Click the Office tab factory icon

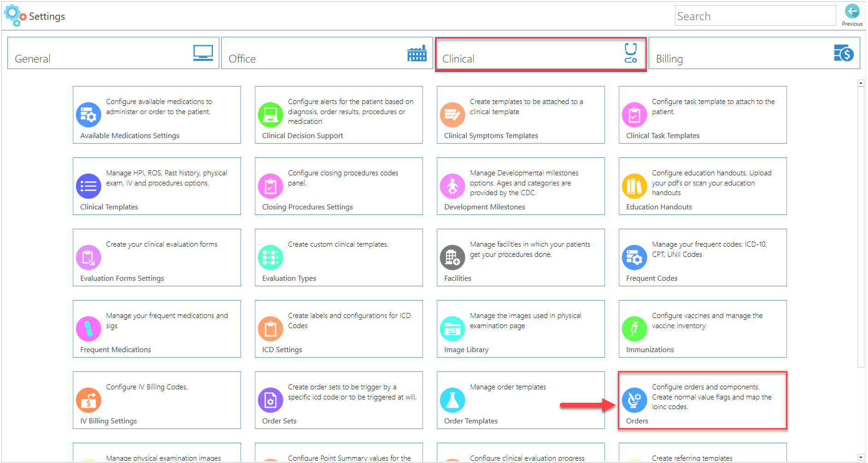pyautogui.click(x=417, y=53)
